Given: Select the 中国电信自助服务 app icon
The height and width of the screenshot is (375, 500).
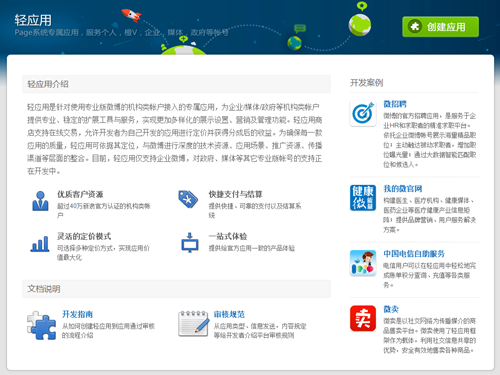Looking at the screenshot, I should click(x=363, y=263).
